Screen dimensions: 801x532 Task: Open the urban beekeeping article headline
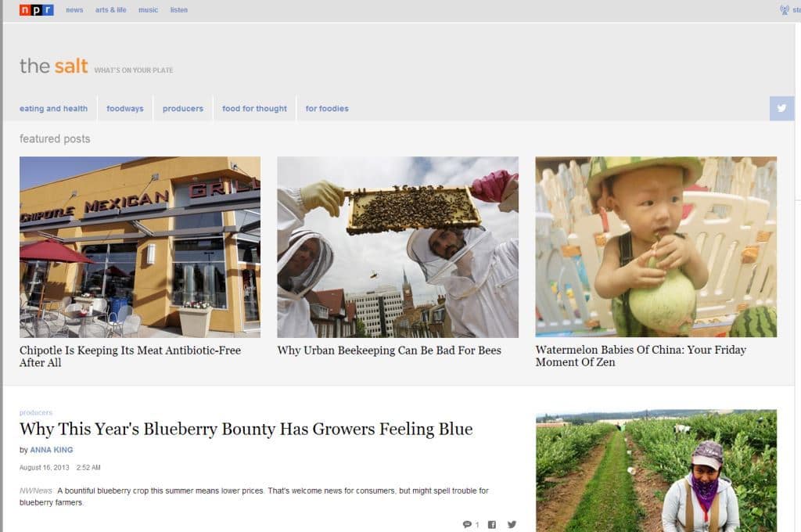point(390,350)
